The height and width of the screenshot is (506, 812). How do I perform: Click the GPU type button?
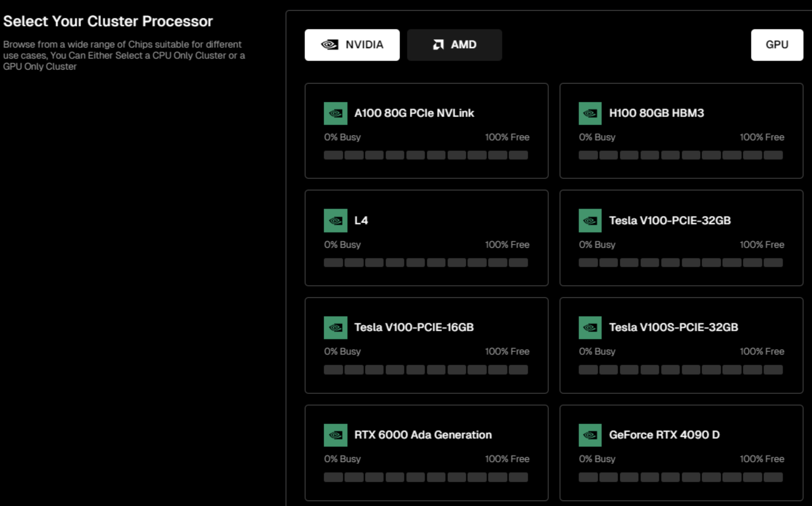click(x=777, y=45)
